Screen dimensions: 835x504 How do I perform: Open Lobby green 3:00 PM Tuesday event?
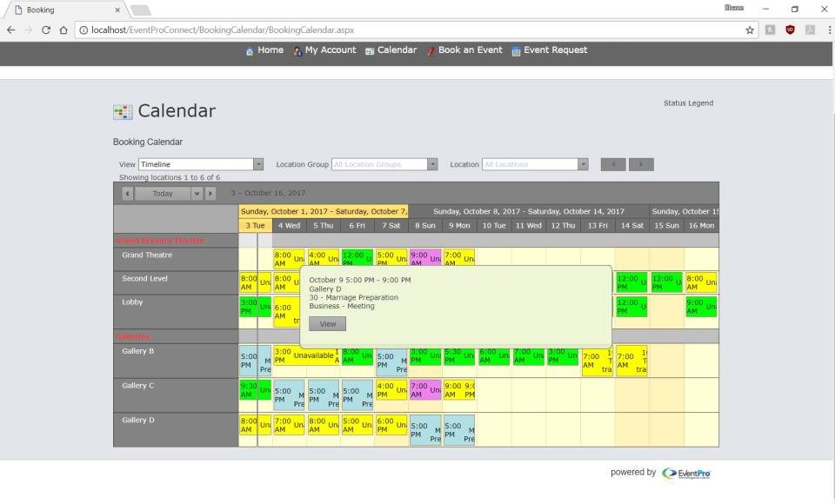point(255,307)
